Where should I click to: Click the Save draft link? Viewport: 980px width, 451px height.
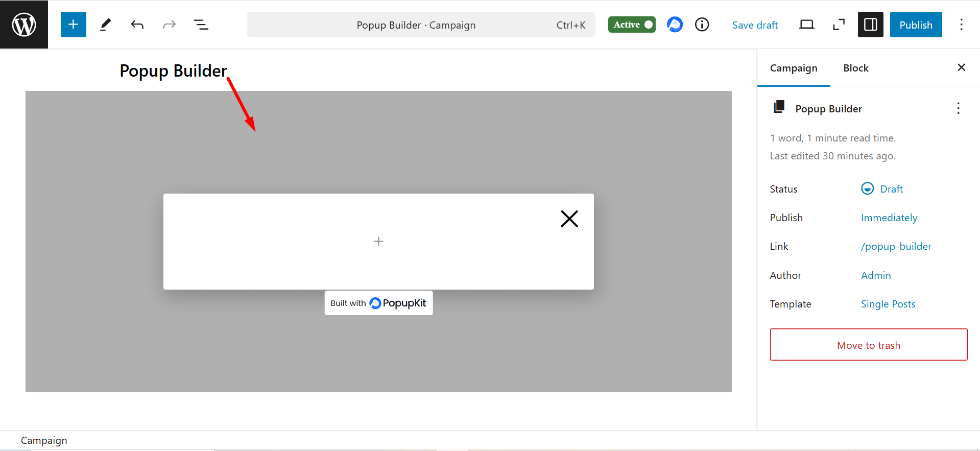[x=755, y=25]
